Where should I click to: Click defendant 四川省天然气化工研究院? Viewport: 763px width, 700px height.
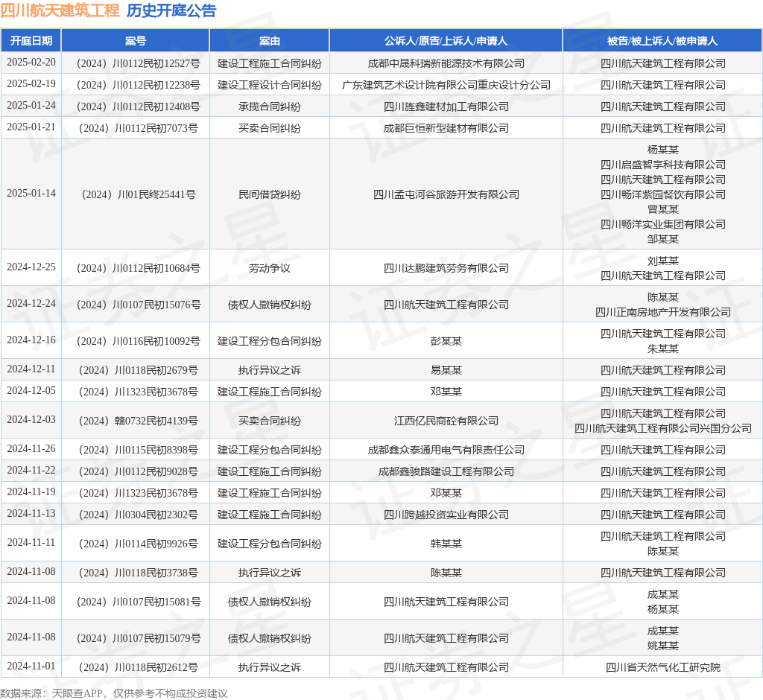tap(662, 667)
